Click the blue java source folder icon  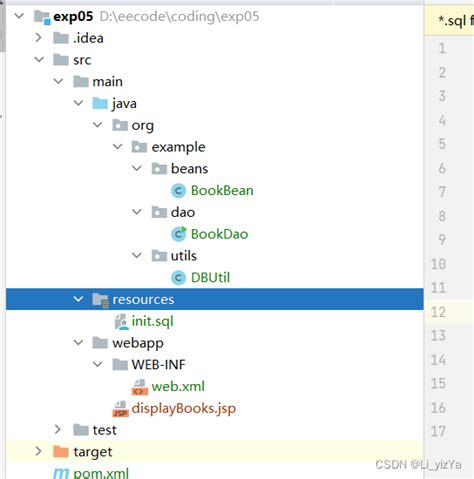(100, 103)
